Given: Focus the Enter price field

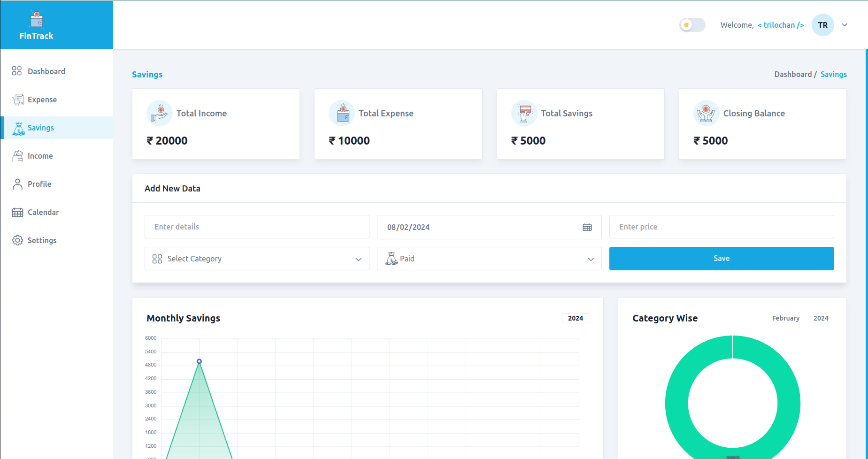Looking at the screenshot, I should coord(722,227).
